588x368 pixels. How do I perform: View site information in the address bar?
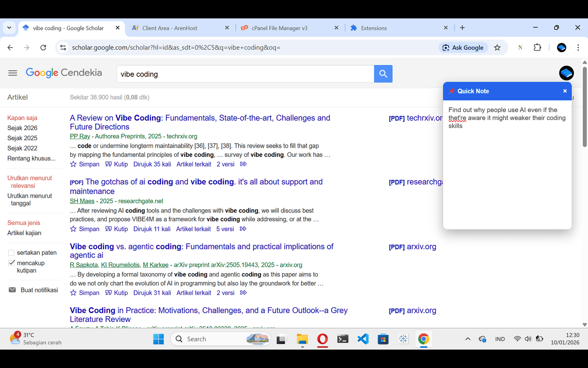(x=63, y=47)
